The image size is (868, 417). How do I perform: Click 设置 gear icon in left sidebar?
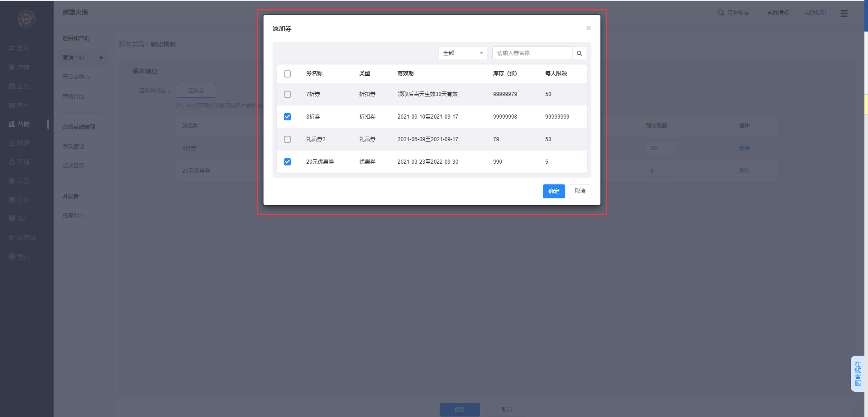[12, 181]
